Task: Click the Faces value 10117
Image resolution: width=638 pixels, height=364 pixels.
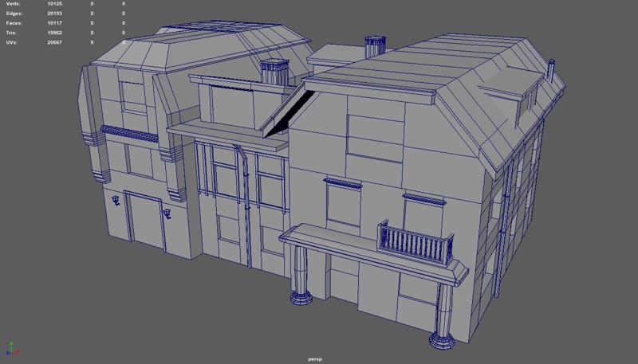Action: [x=54, y=23]
